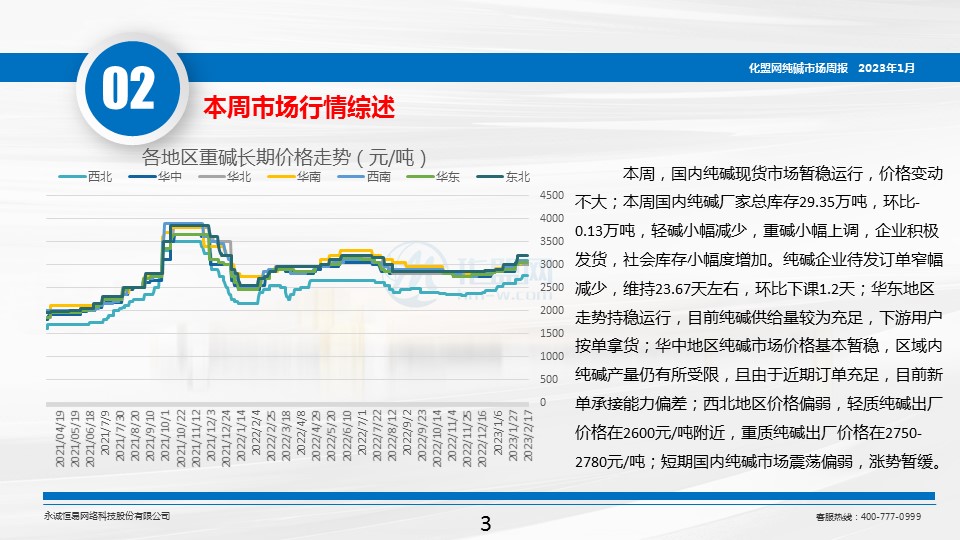This screenshot has height=540, width=960.
Task: Click the 4500 y-axis label
Action: [551, 195]
